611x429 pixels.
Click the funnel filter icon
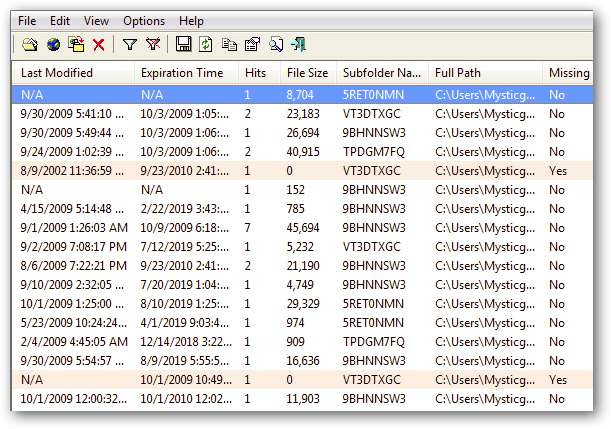click(x=129, y=44)
